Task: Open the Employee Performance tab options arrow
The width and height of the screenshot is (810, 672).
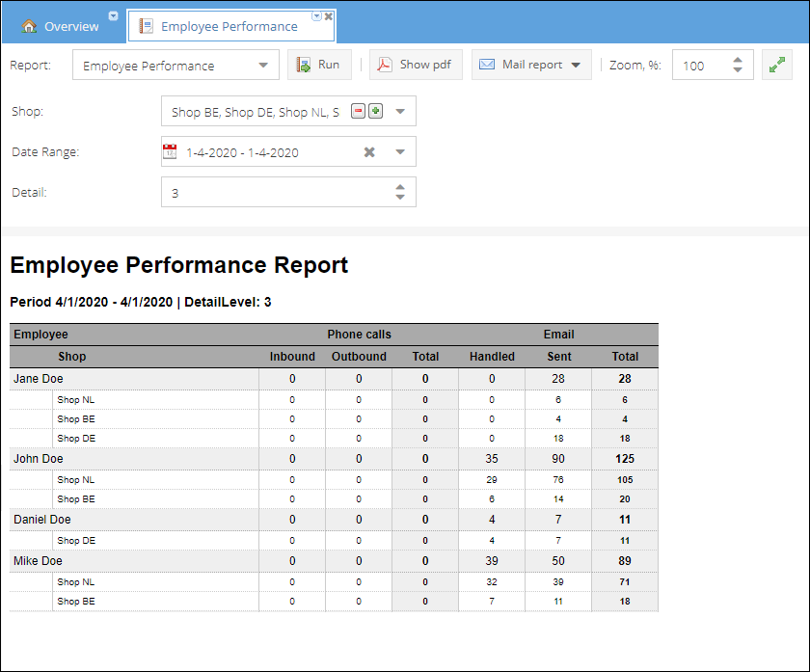Action: click(x=316, y=16)
